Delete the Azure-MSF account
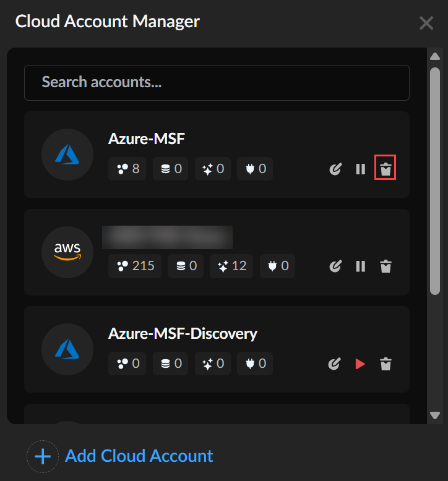The image size is (448, 481). pyautogui.click(x=386, y=169)
